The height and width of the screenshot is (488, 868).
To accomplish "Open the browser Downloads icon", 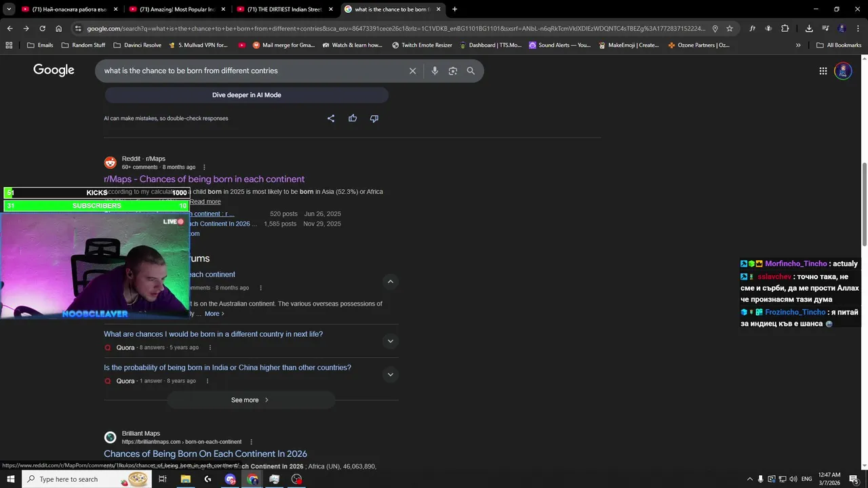I will click(809, 28).
